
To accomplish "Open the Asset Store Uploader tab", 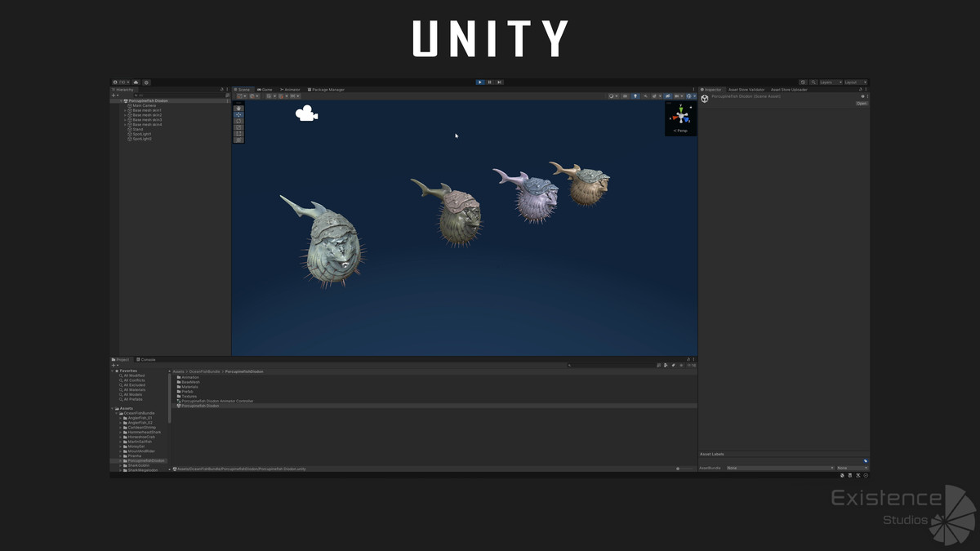I will click(789, 89).
